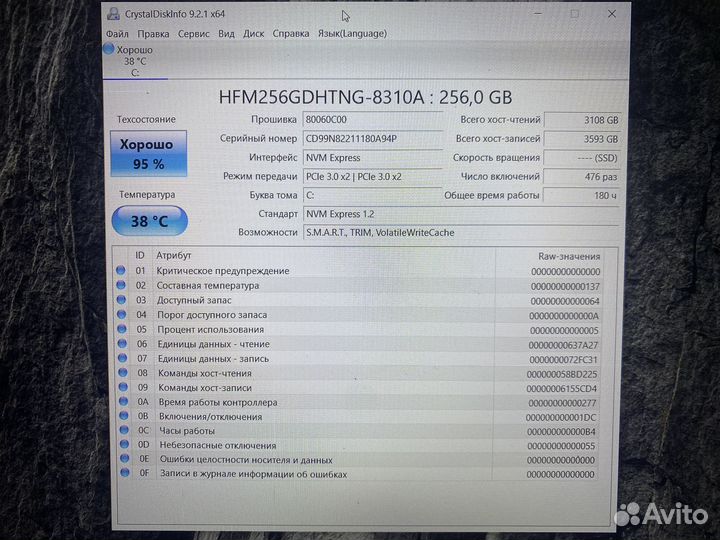Screen dimensions: 720x540
Task: Click the status dot for Время работы контроллера
Action: [123, 401]
